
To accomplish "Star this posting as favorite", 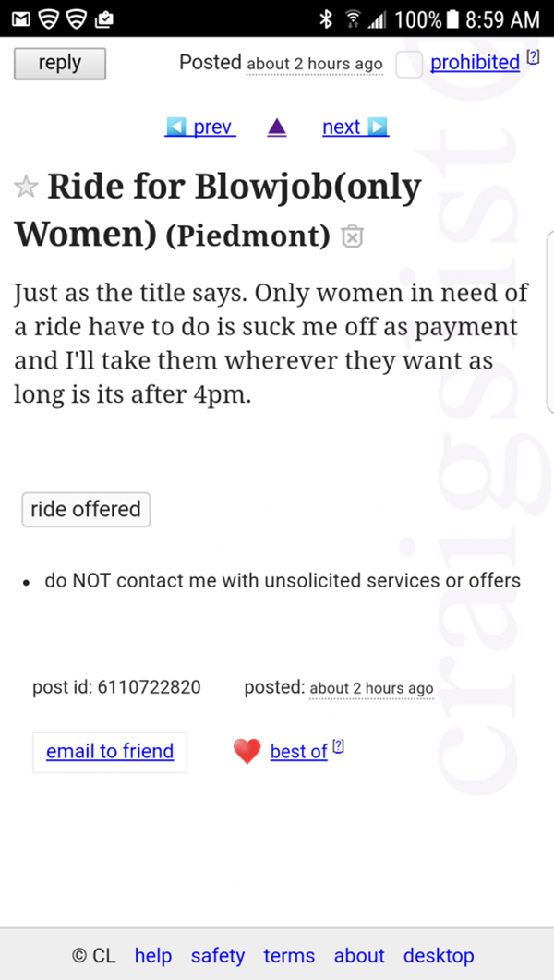I will point(26,188).
